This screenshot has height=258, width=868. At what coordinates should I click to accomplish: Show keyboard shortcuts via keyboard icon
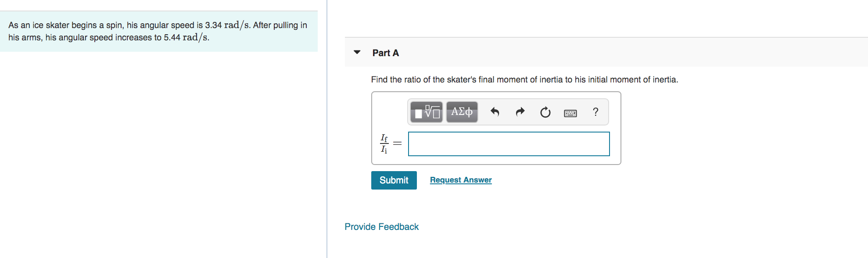(570, 113)
